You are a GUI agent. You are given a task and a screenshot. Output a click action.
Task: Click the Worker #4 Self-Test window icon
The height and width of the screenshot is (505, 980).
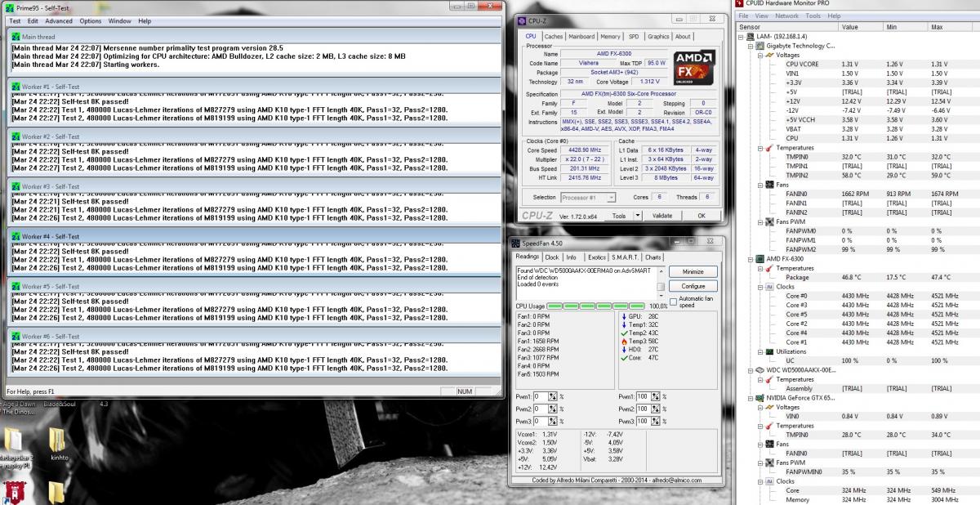(x=16, y=236)
